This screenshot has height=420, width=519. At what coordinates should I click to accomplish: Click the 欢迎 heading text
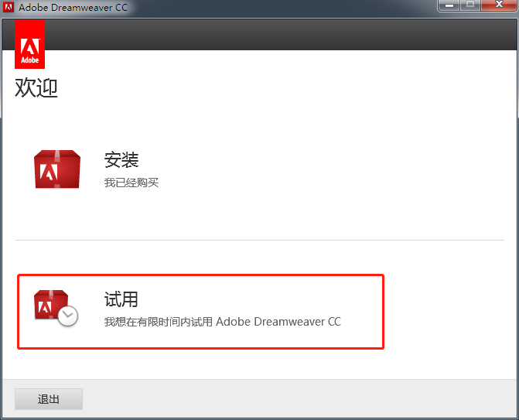pos(36,87)
